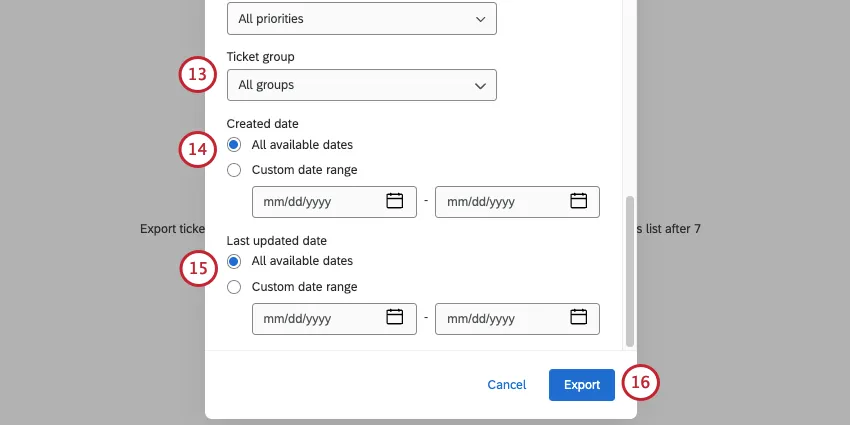Open the Ticket group All groups dropdown
This screenshot has width=850, height=425.
[362, 85]
